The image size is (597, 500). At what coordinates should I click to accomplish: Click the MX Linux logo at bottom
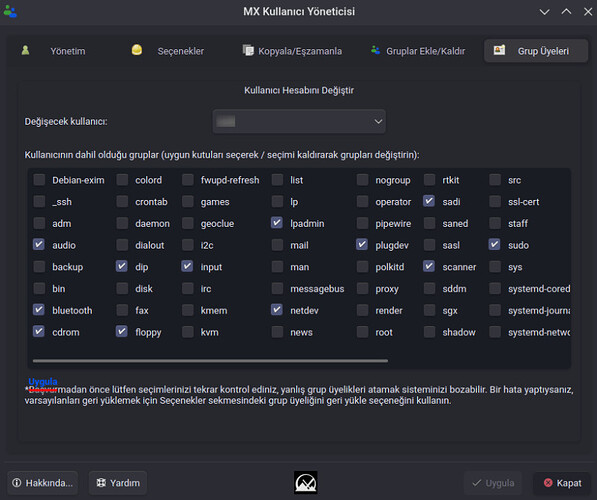tap(305, 482)
